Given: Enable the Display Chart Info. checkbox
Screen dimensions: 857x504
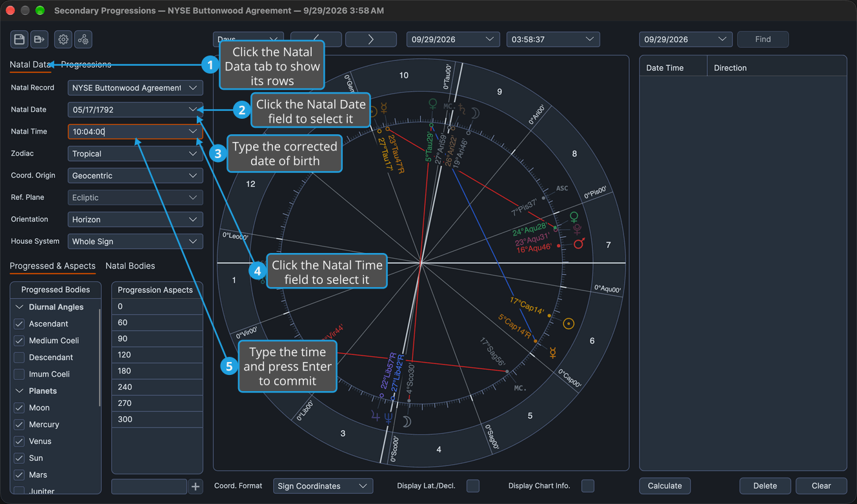Looking at the screenshot, I should [588, 486].
